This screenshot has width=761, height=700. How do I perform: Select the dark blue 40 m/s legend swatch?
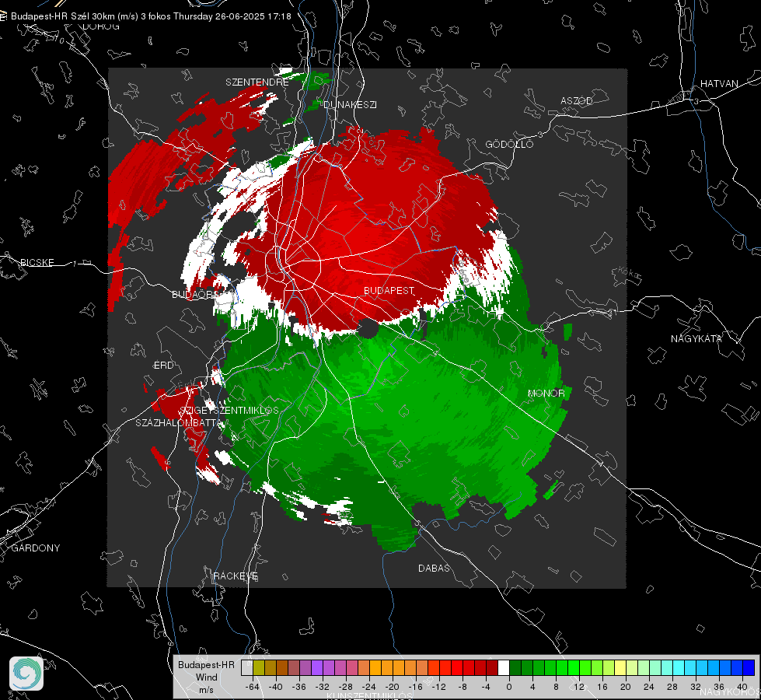pos(749,667)
